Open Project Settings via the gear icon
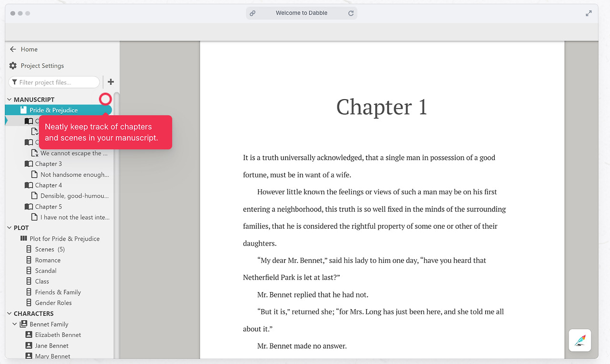The width and height of the screenshot is (610, 364). [13, 66]
